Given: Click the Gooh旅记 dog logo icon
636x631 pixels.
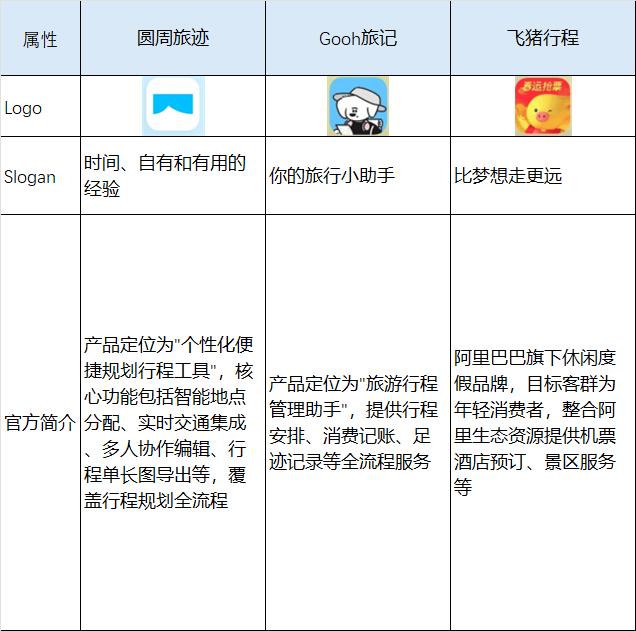Looking at the screenshot, I should [x=358, y=106].
